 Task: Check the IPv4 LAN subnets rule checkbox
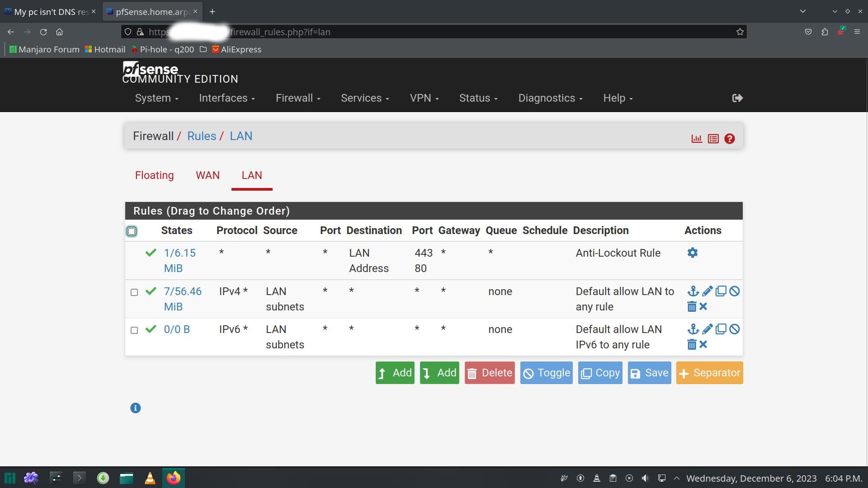134,292
